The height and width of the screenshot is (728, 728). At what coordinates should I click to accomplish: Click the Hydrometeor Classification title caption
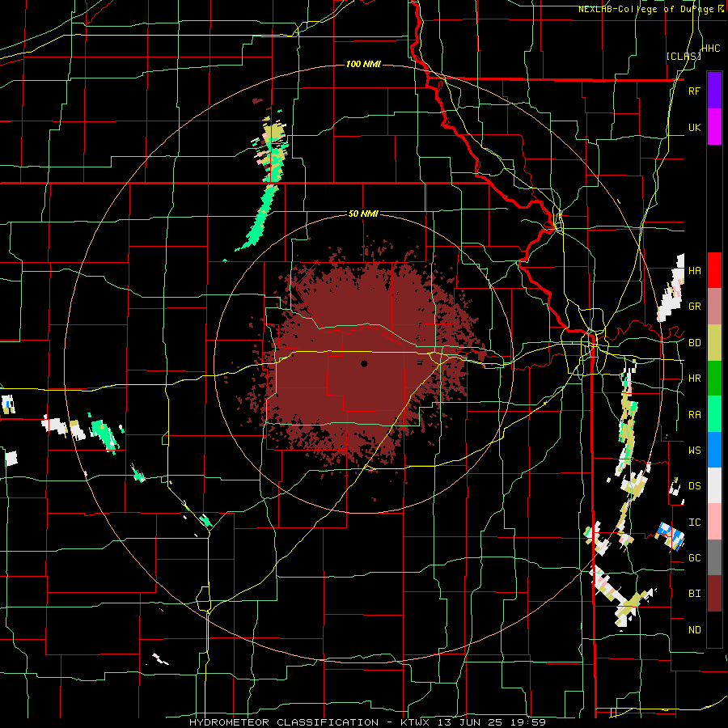coord(284,722)
